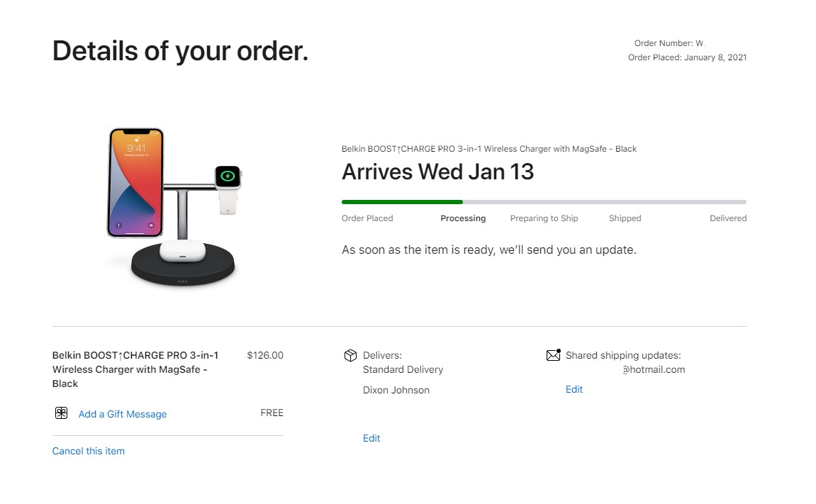Select the Preparing to Ship step
The image size is (816, 504).
(x=544, y=218)
